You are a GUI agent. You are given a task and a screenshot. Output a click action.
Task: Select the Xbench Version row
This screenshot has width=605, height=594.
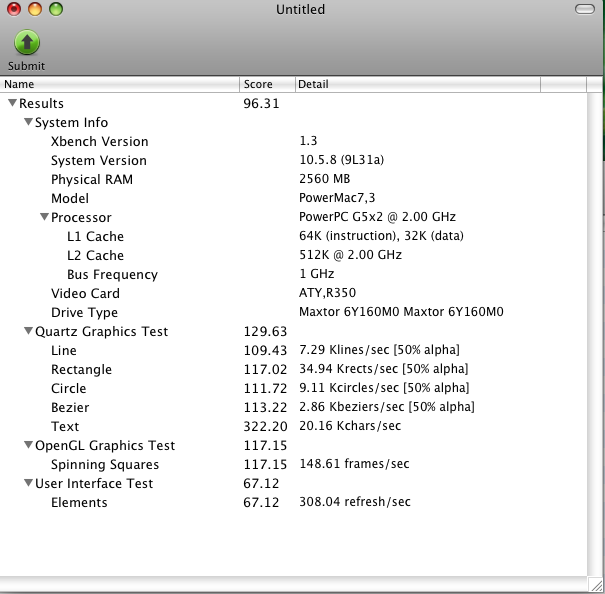coord(293,141)
